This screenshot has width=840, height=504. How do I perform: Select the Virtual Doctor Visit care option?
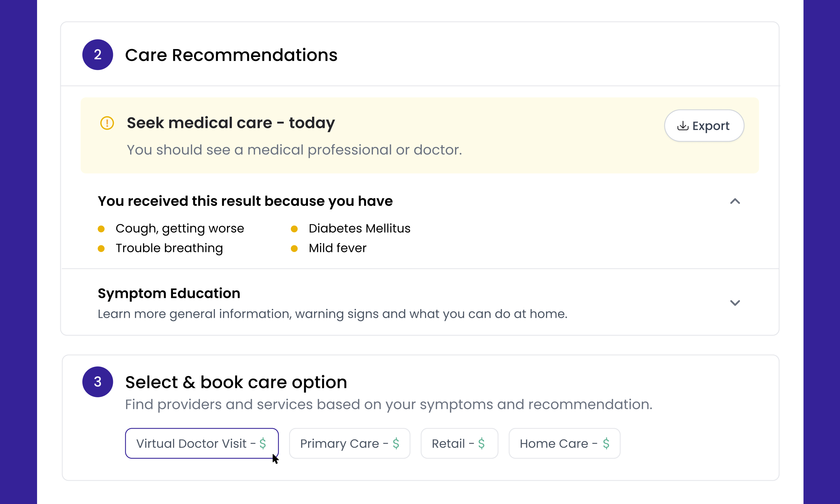tap(202, 443)
